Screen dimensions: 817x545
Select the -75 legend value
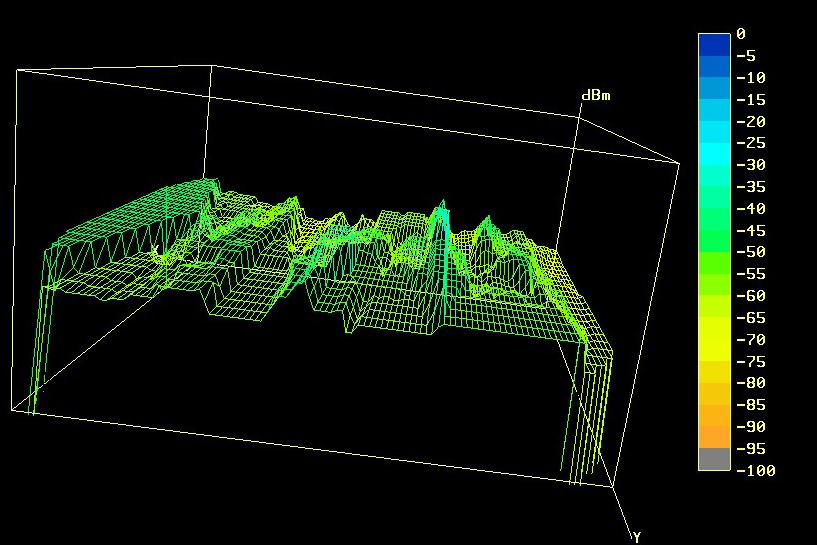tap(751, 361)
